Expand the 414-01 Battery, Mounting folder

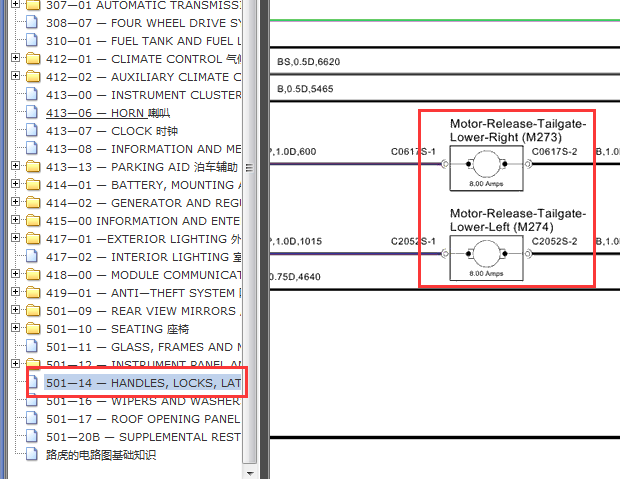coord(15,184)
